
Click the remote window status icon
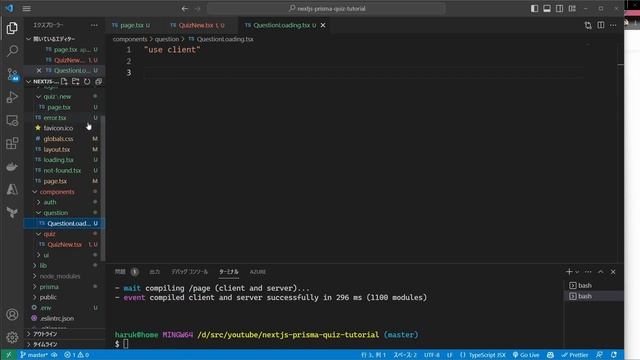pyautogui.click(x=9, y=355)
